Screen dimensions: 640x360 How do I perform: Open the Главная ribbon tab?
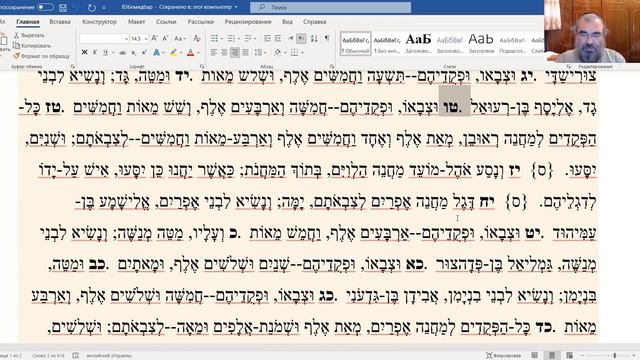tap(28, 22)
